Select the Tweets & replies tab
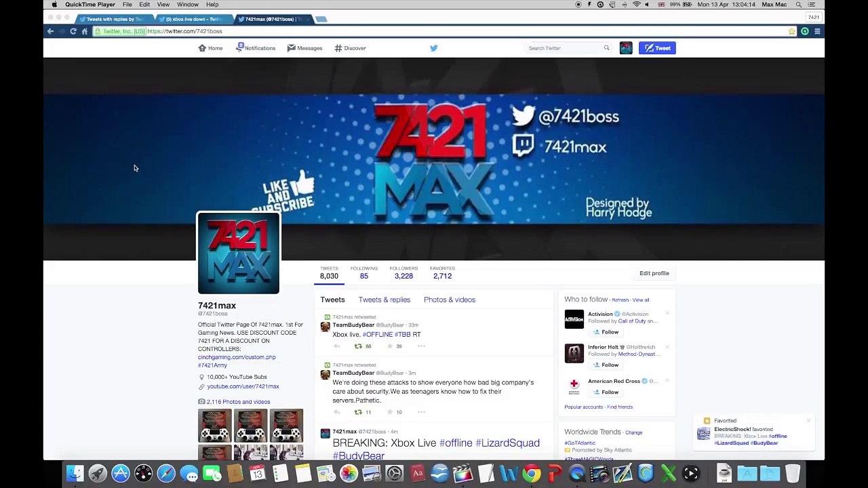The image size is (868, 488). (384, 300)
